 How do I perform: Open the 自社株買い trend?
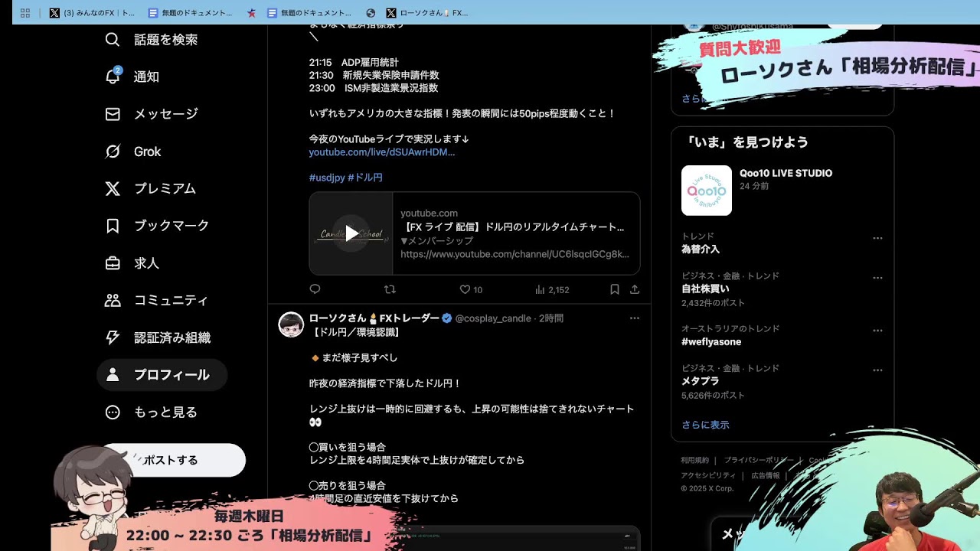(705, 289)
